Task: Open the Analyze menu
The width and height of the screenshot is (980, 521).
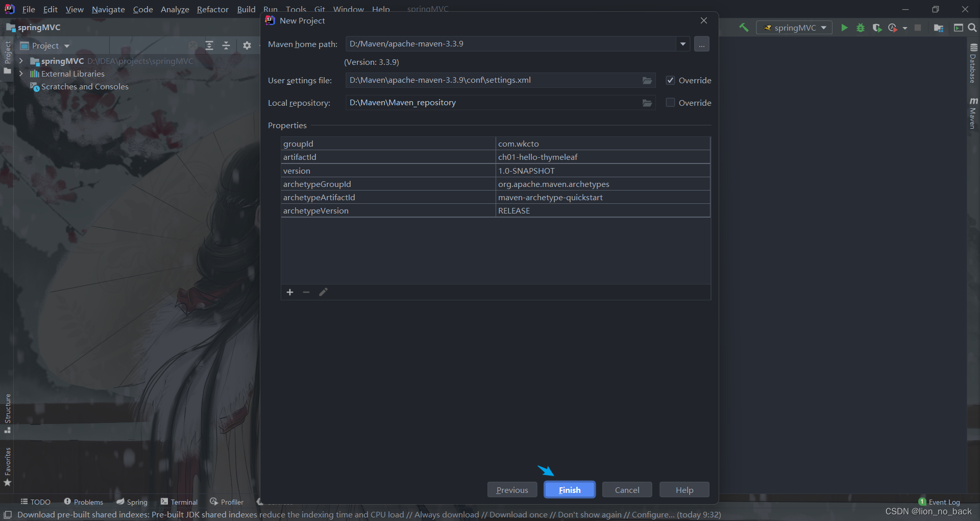Action: (x=175, y=9)
